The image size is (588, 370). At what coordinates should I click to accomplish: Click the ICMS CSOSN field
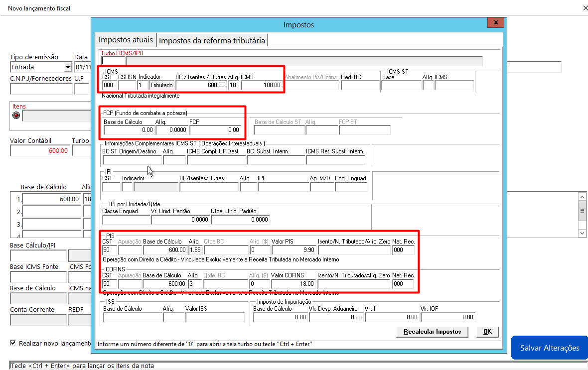tap(127, 85)
